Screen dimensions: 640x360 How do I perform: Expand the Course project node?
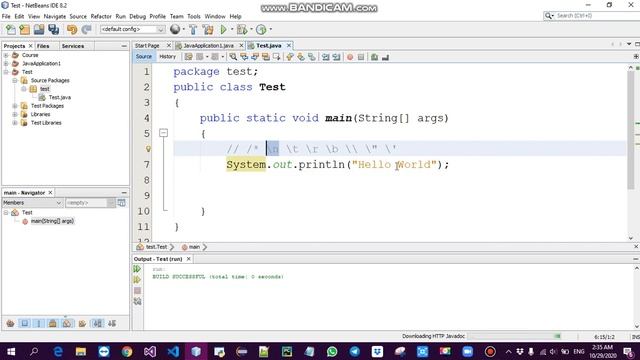click(x=6, y=55)
